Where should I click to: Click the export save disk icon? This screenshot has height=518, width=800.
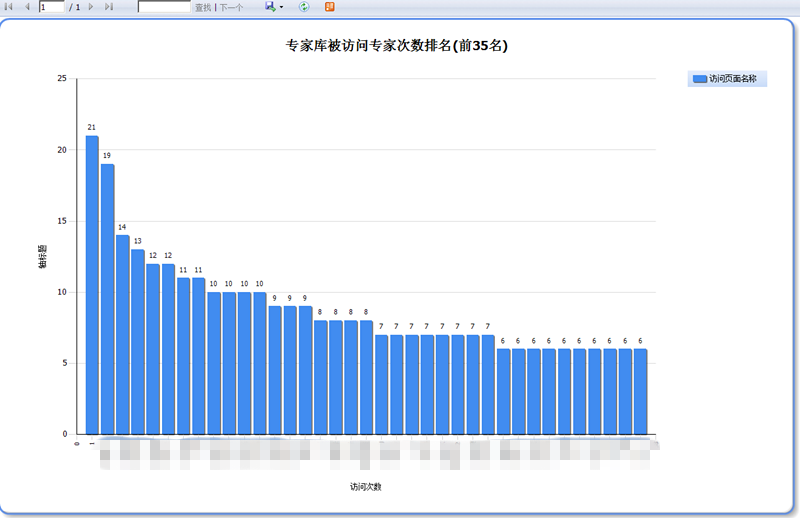[270, 7]
